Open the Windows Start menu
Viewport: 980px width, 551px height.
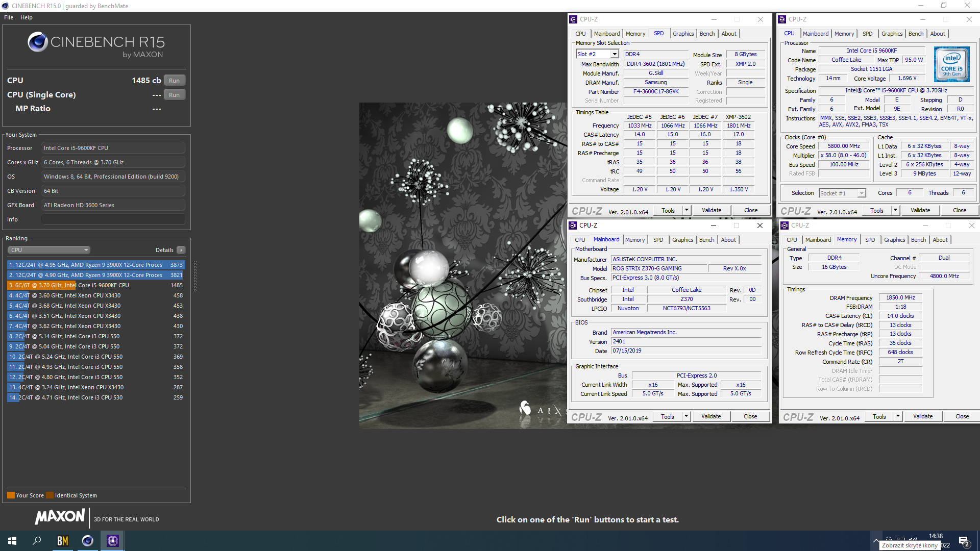point(12,541)
